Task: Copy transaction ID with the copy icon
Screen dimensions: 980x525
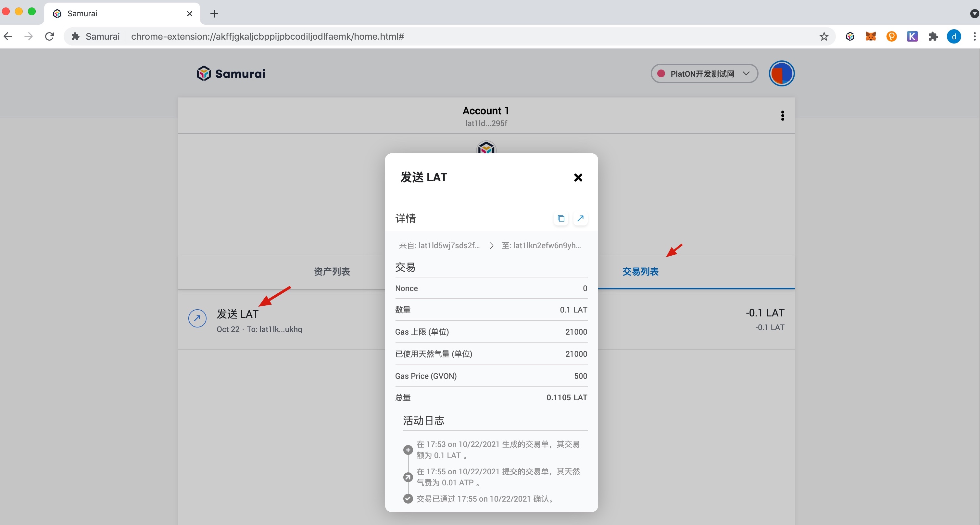Action: click(561, 219)
